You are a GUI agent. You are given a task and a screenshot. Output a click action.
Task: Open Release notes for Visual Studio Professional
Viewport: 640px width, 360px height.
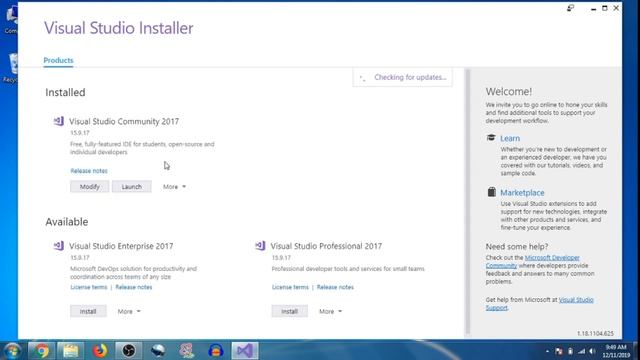[335, 287]
